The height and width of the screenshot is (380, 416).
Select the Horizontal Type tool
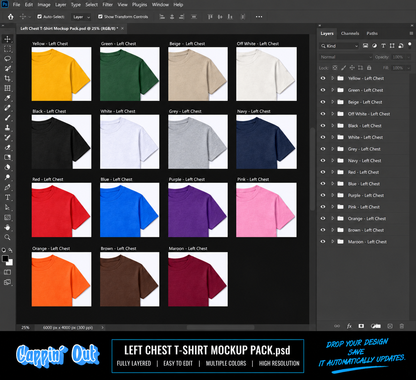click(7, 197)
